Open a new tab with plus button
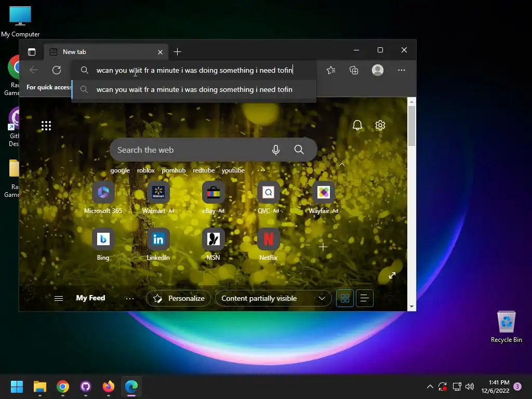 (x=177, y=51)
